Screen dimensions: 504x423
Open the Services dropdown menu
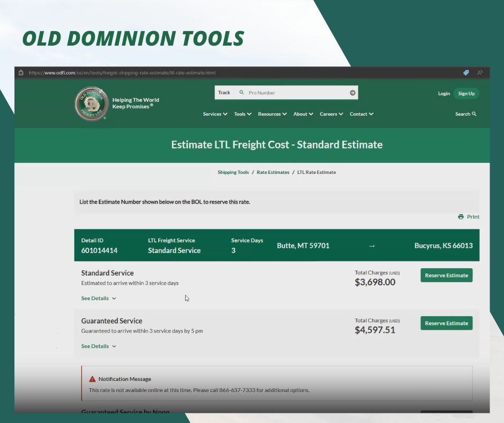[x=215, y=114]
